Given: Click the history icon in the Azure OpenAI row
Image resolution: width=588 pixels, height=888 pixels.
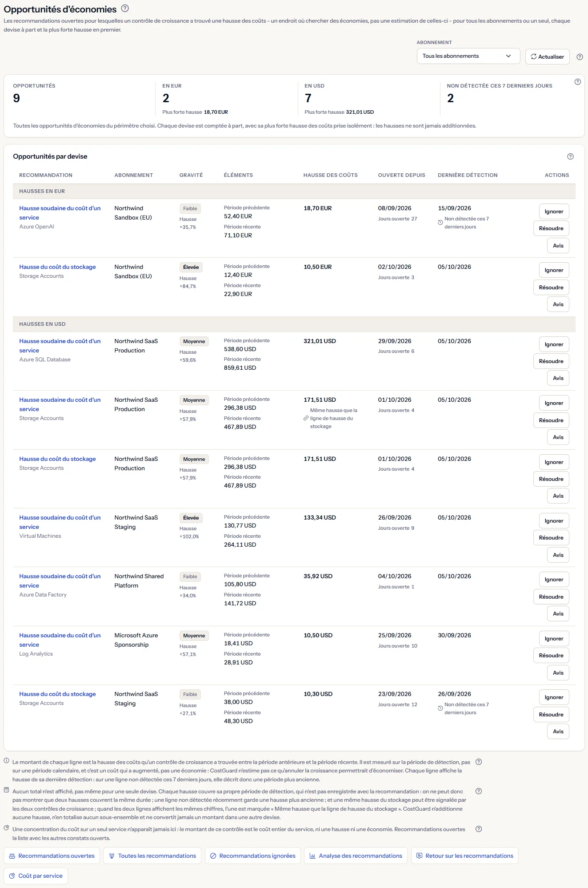Looking at the screenshot, I should [440, 223].
